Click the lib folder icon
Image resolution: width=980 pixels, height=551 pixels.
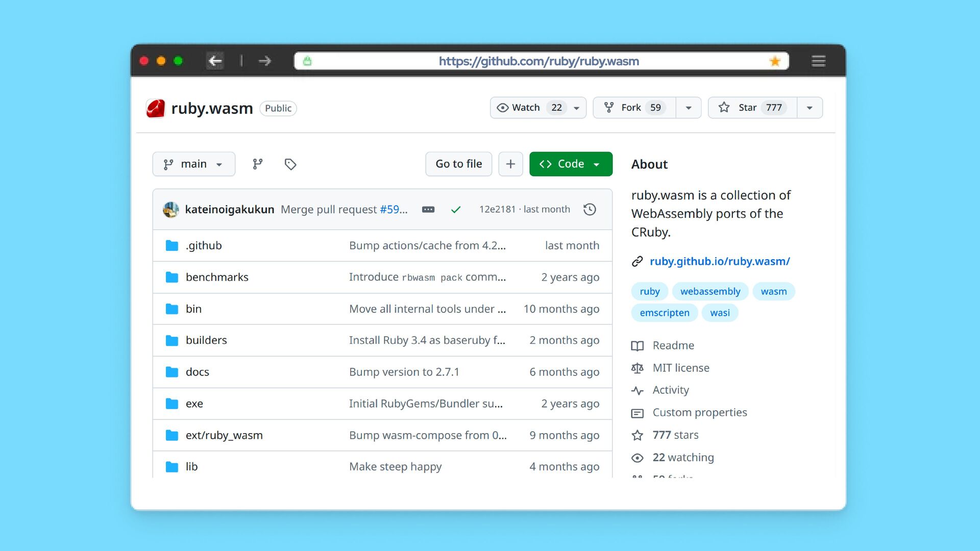(172, 467)
